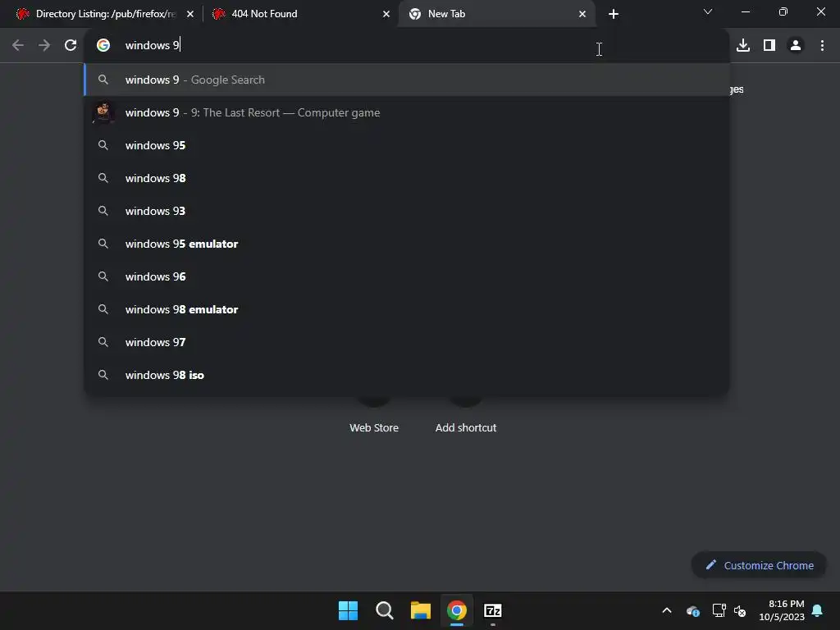Screen dimensions: 840x630
Task: Open 7-Zip from taskbar
Action: click(x=493, y=610)
